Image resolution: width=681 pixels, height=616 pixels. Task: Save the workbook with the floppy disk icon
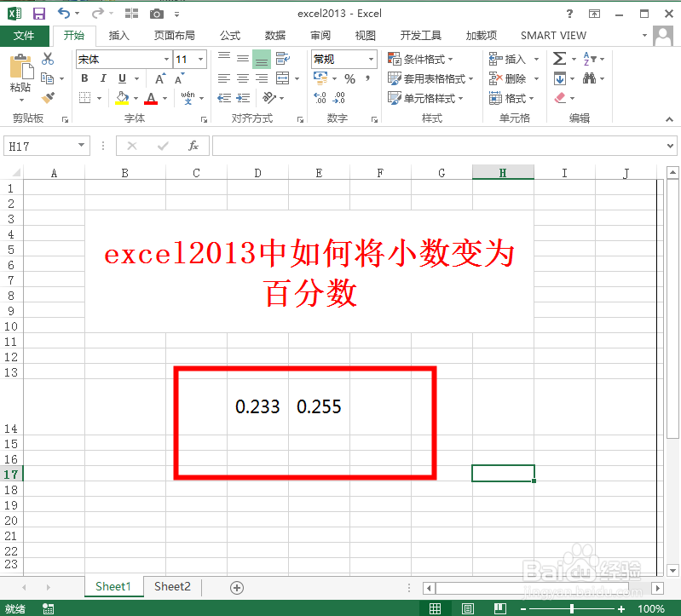point(39,14)
